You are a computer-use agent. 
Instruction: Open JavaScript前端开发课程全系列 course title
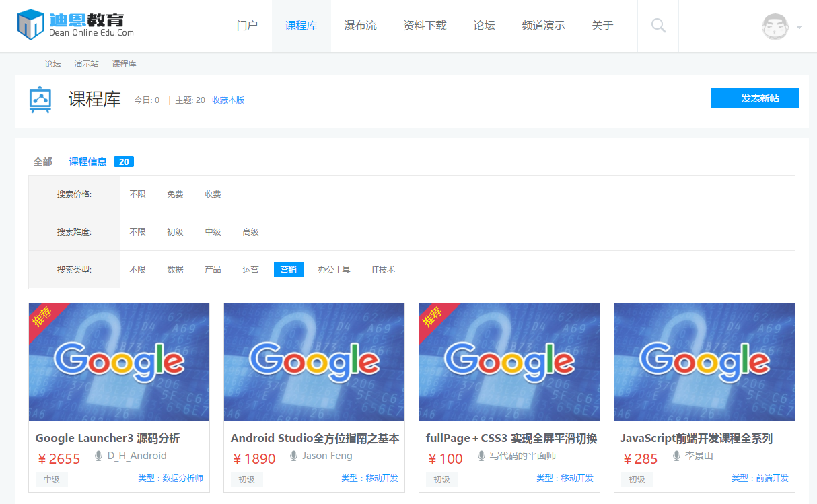(696, 438)
